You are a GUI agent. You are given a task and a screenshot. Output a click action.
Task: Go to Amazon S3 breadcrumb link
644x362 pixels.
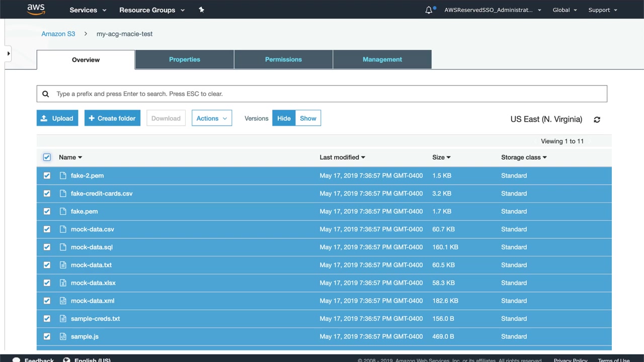58,34
